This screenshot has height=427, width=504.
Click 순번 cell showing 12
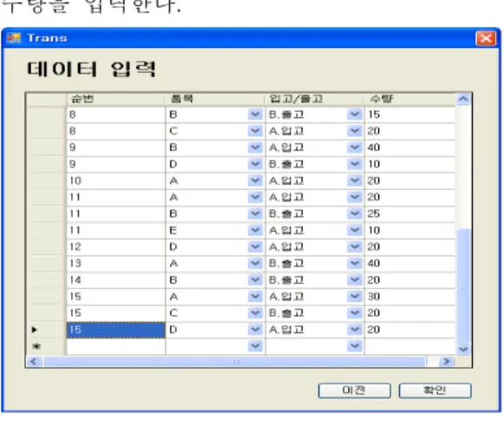pos(115,247)
